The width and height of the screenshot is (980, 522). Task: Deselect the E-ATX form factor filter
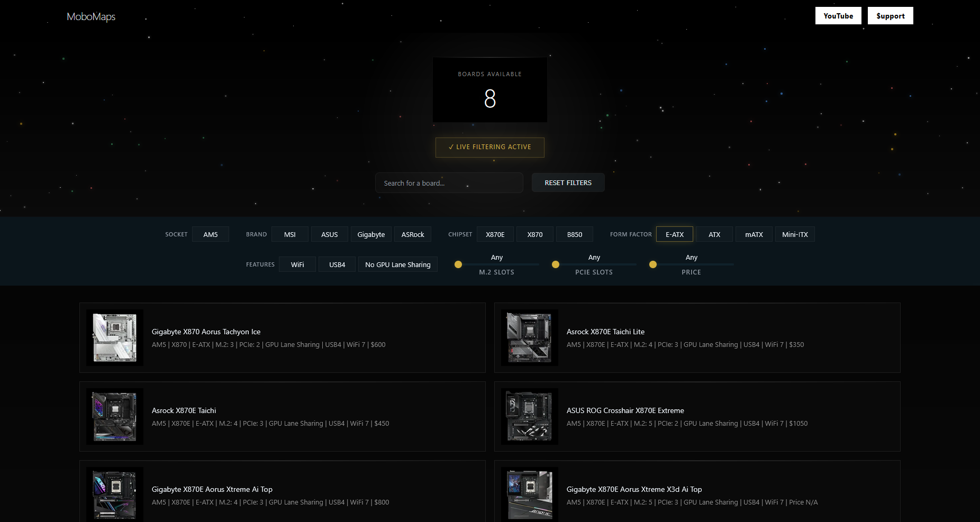(x=675, y=234)
